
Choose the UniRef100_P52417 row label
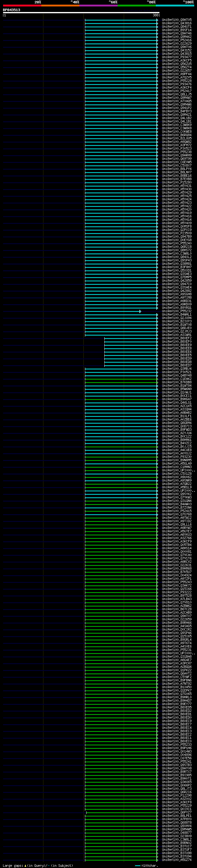click(176, 91)
